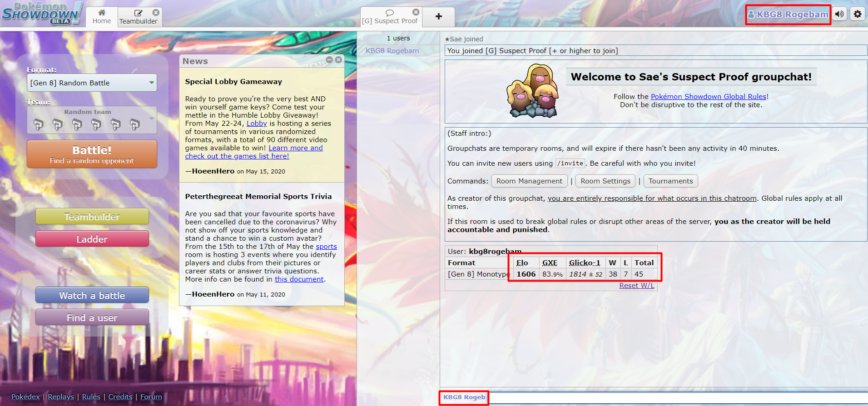Choose Watch a battle
The height and width of the screenshot is (406, 868).
[92, 295]
